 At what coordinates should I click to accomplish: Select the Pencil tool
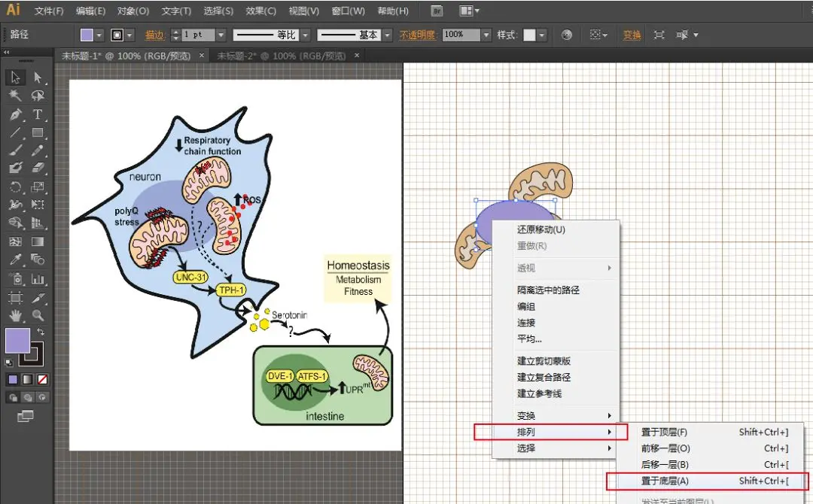[x=38, y=150]
